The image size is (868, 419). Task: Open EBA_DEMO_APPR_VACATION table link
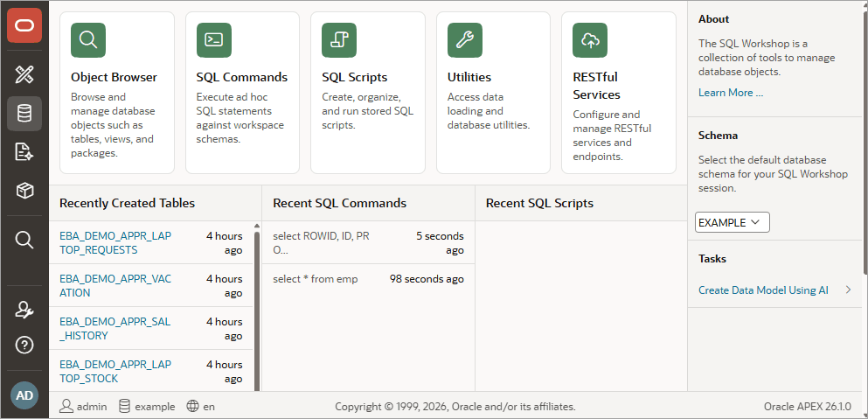point(115,285)
